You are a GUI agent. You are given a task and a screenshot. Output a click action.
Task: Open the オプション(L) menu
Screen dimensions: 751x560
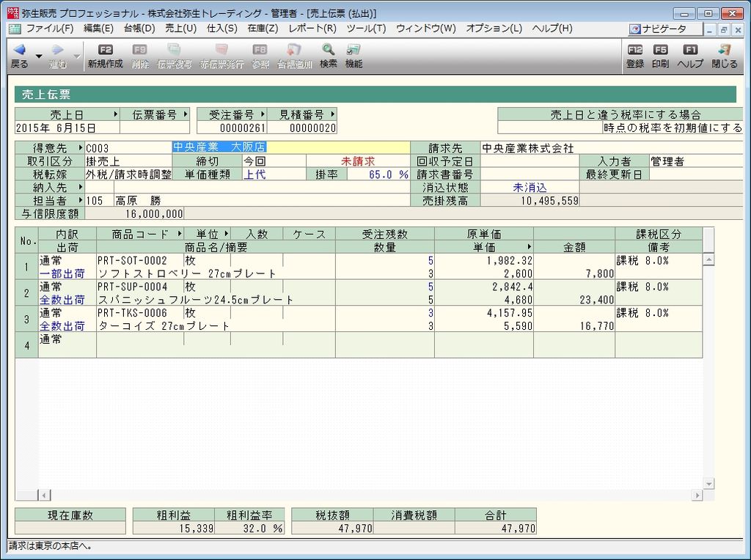[x=494, y=29]
